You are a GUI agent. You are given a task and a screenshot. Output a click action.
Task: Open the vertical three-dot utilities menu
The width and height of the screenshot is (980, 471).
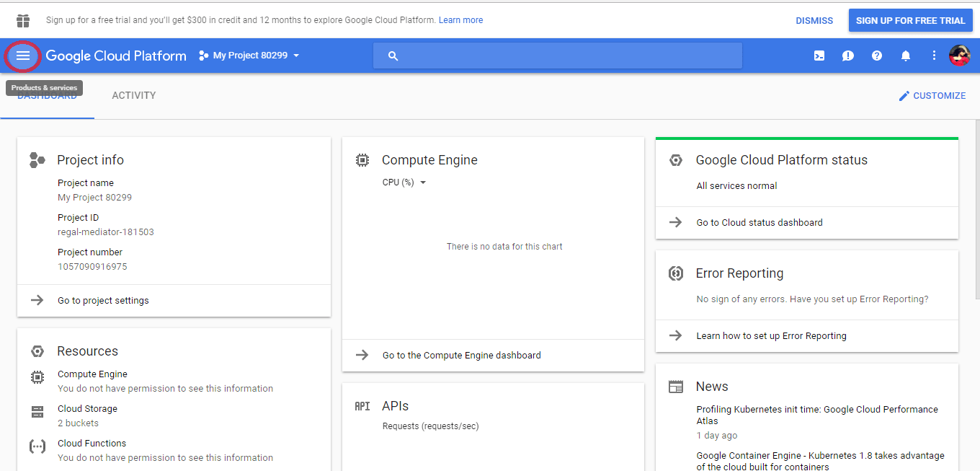coord(935,56)
